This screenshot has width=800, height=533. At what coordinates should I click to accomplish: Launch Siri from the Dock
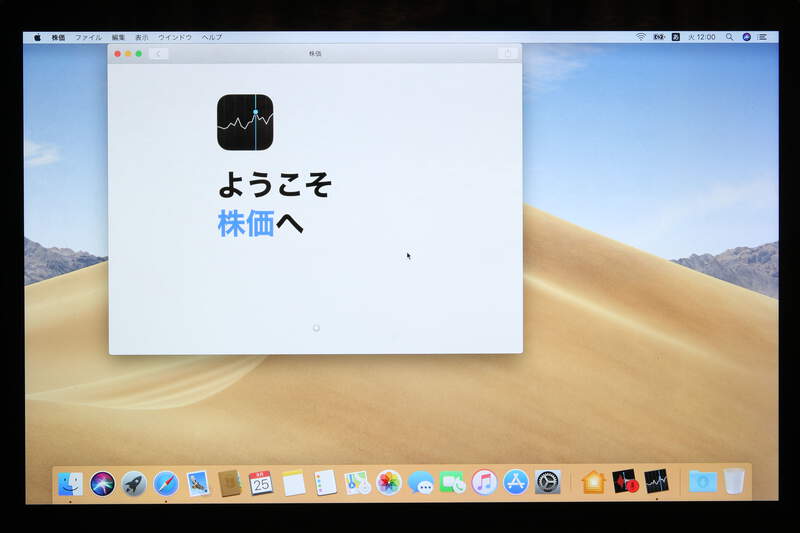coord(103,483)
